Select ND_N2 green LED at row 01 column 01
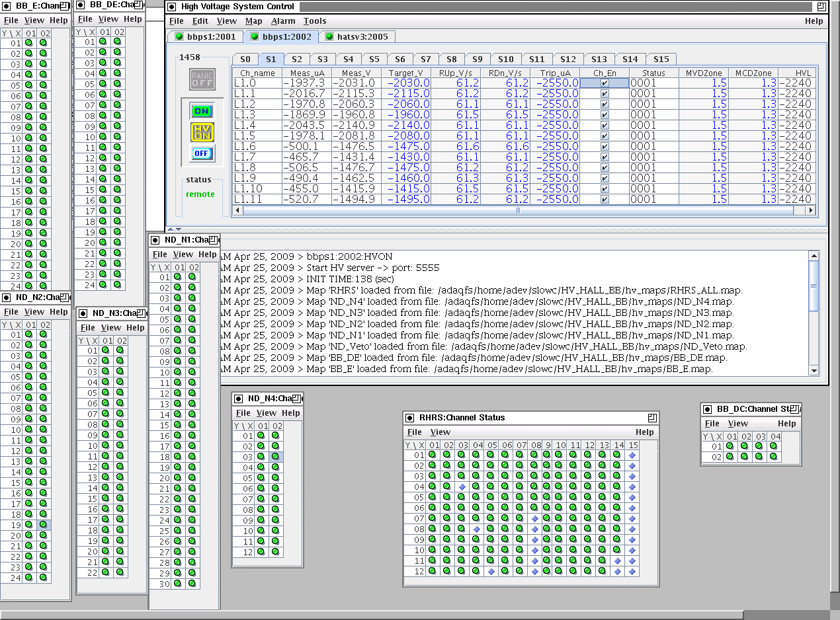840x620 pixels. point(30,334)
